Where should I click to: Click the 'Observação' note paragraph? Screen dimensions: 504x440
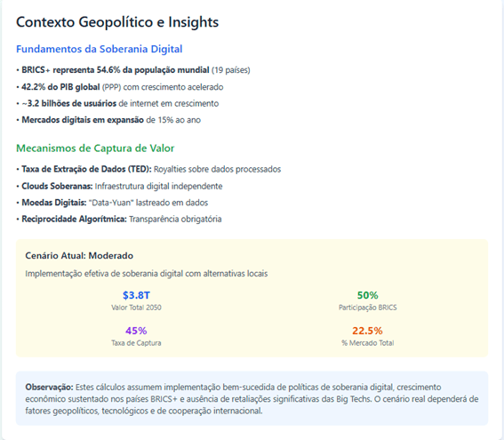(x=252, y=399)
